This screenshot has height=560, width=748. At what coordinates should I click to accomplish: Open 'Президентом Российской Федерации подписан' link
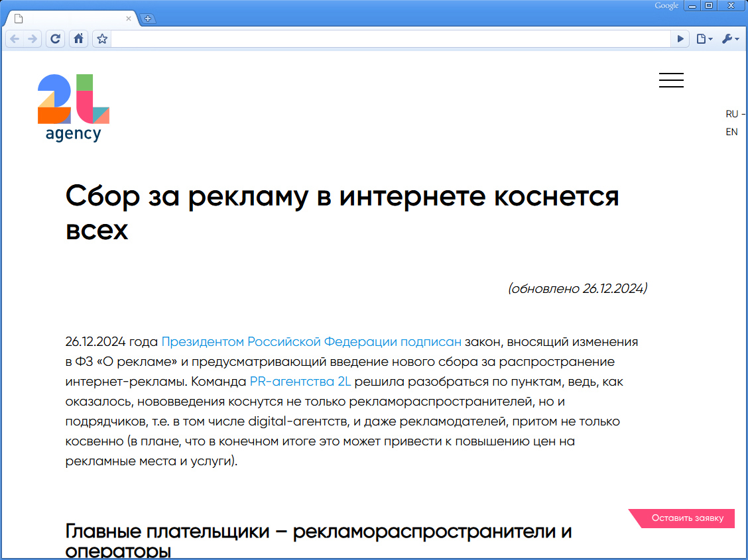pyautogui.click(x=312, y=342)
